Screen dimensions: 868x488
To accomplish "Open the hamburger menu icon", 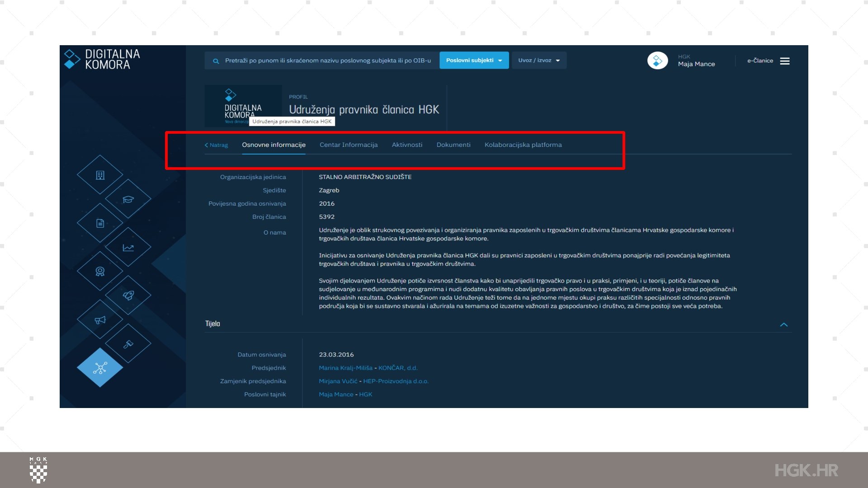I will coord(785,61).
